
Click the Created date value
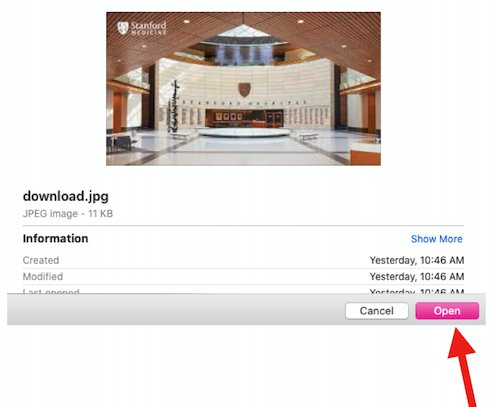(x=417, y=260)
